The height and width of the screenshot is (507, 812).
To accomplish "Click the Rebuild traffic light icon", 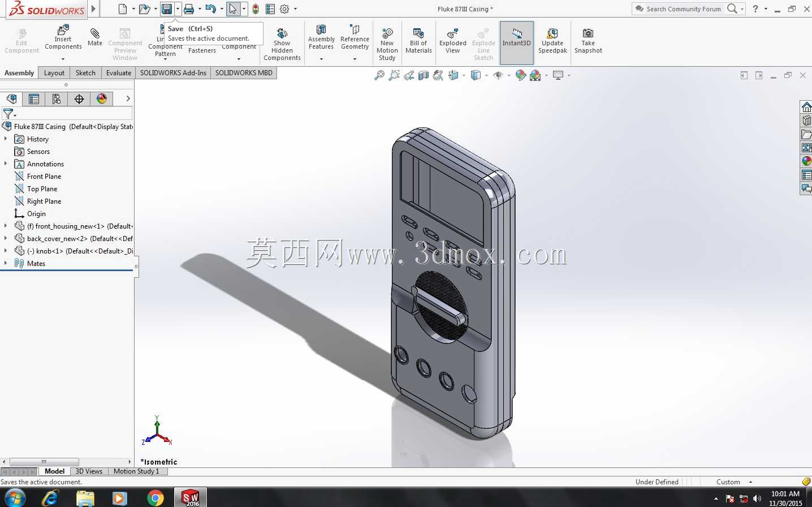I will pos(256,9).
